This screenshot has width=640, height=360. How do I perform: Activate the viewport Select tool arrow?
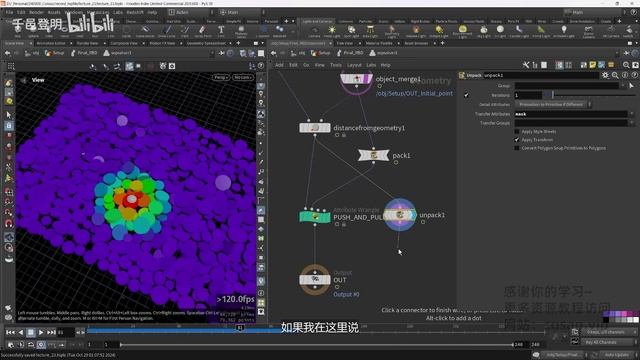pyautogui.click(x=9, y=115)
